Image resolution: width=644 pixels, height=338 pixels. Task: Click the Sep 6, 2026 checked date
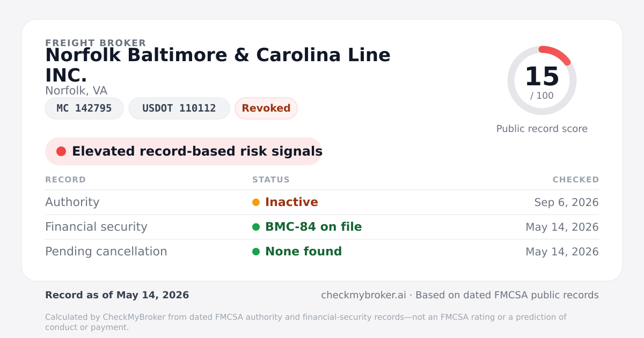[567, 202]
